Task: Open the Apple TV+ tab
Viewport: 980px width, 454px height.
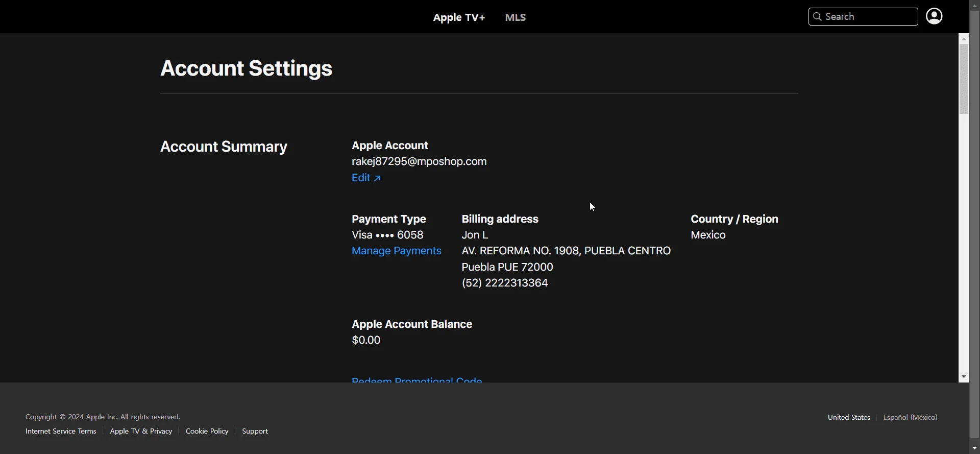Action: tap(459, 17)
